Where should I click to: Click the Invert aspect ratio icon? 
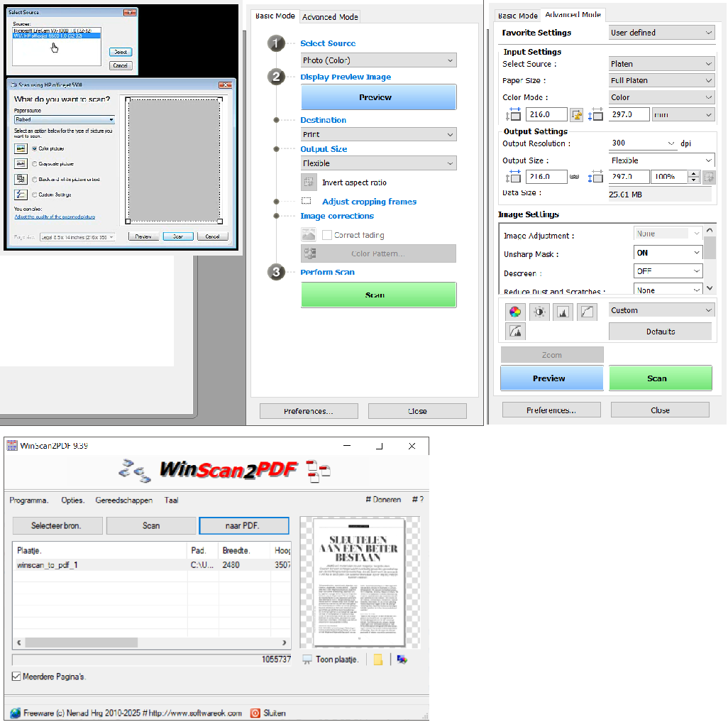click(x=309, y=182)
